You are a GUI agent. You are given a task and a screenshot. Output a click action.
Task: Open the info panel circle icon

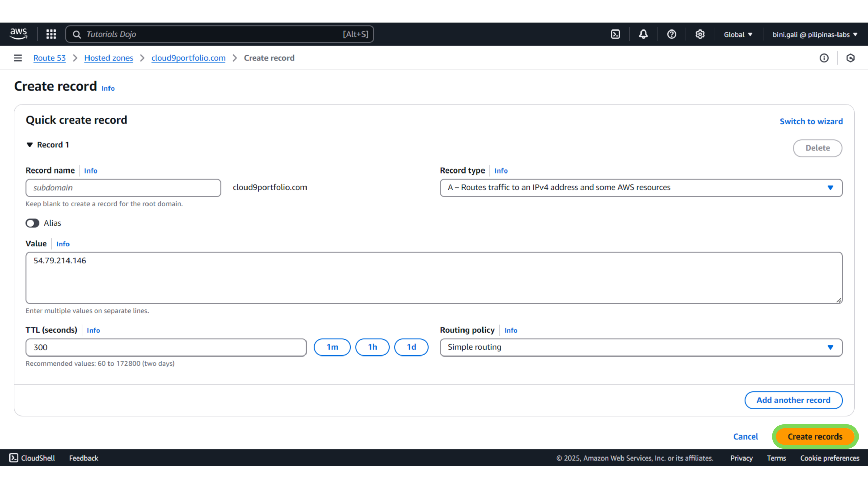click(x=824, y=58)
